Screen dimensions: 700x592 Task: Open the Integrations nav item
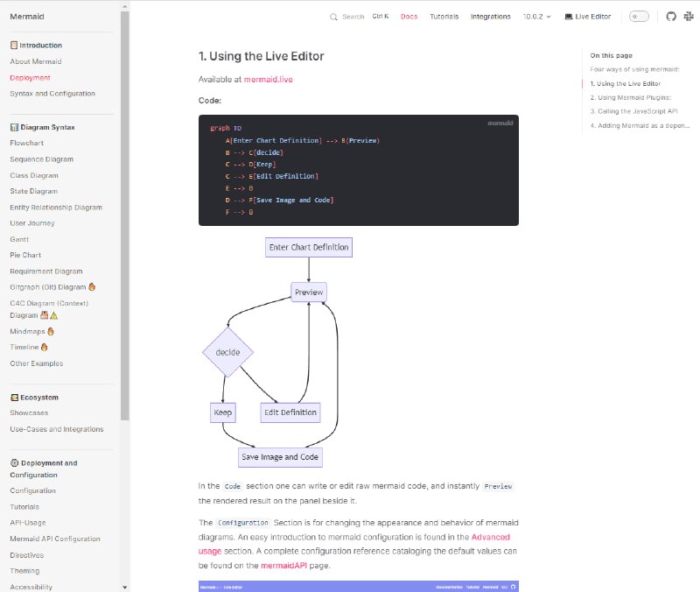point(490,17)
